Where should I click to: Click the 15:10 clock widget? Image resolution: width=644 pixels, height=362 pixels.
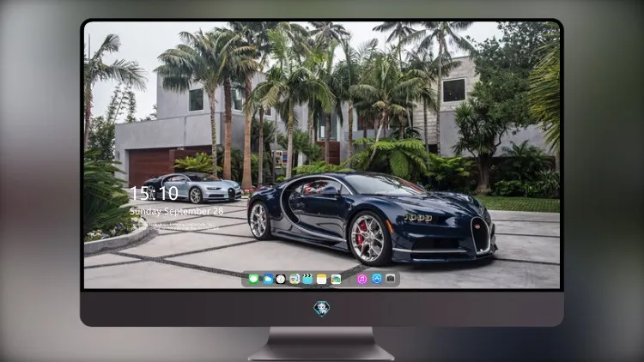click(154, 193)
